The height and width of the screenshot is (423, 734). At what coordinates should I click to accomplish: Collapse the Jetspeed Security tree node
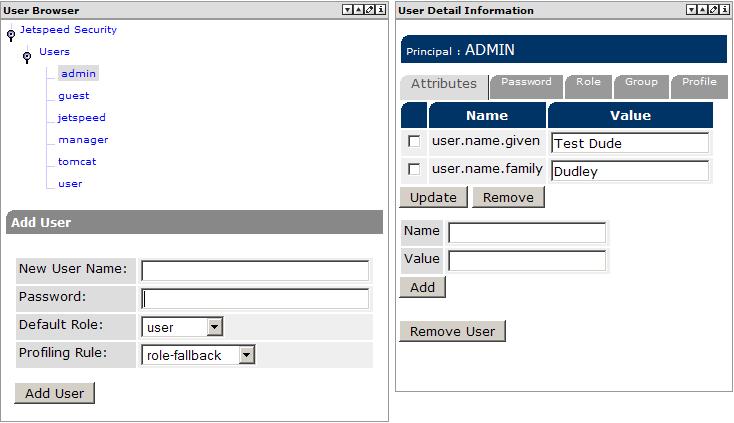point(11,35)
